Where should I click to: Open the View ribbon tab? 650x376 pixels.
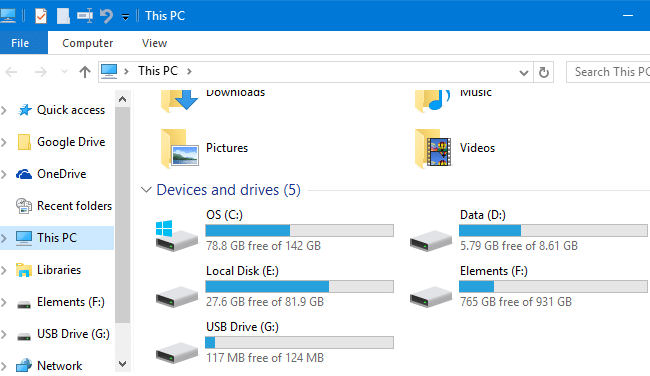pyautogui.click(x=154, y=43)
